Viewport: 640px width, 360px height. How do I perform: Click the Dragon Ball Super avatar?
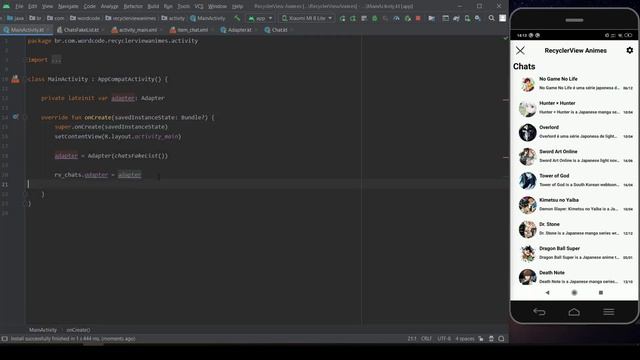(527, 253)
